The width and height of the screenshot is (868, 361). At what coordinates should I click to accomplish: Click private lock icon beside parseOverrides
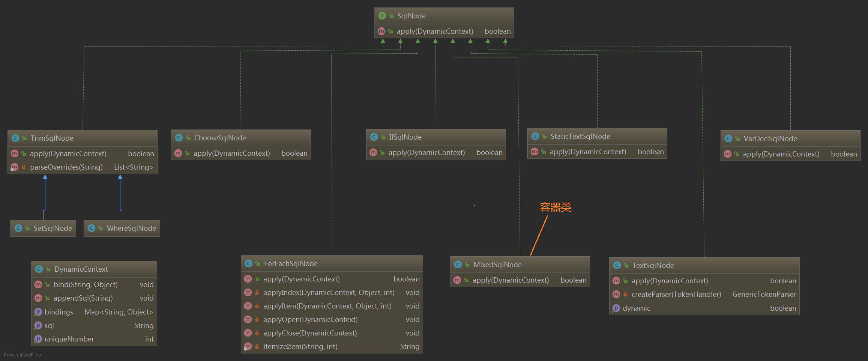tap(24, 167)
